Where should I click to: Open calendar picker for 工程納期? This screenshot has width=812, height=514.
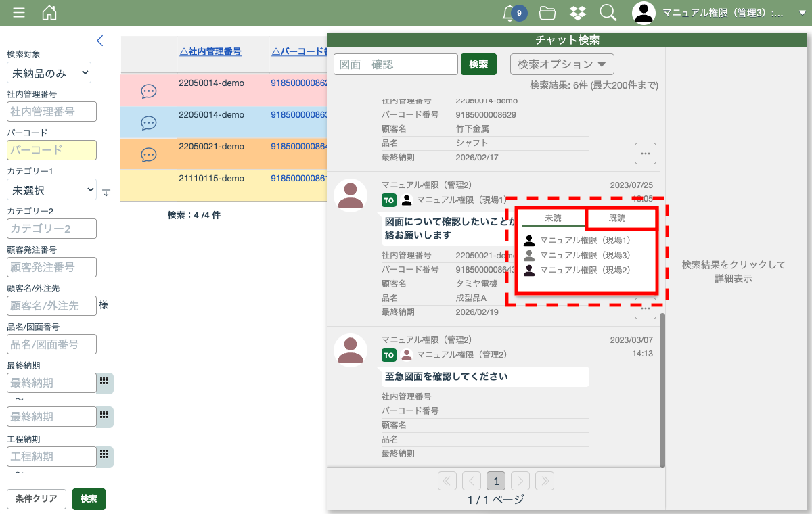(104, 455)
